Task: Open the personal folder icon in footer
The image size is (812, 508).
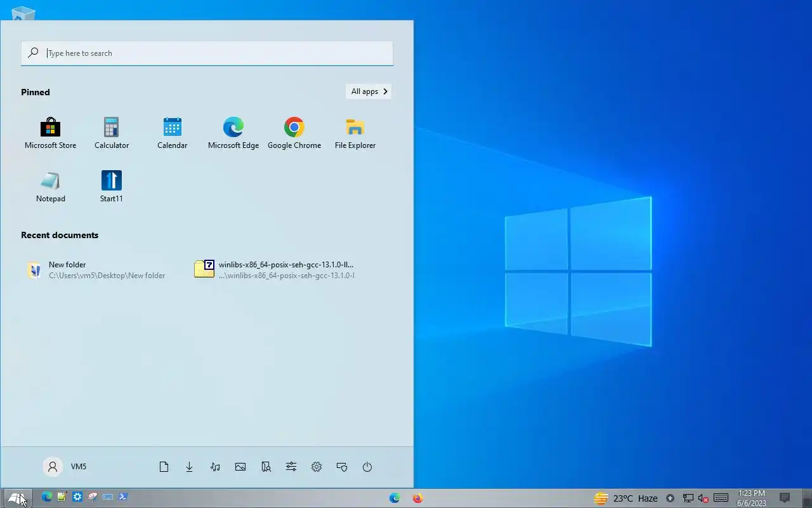Action: [x=266, y=467]
